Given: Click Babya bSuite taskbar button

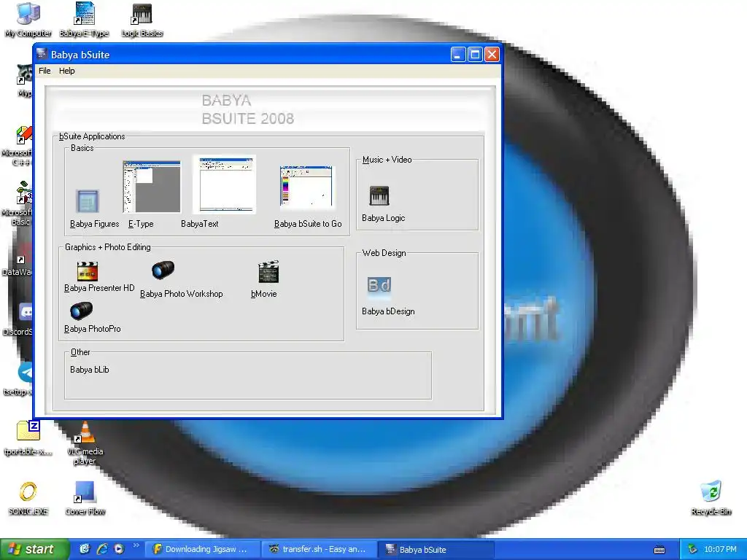Looking at the screenshot, I should click(x=436, y=550).
